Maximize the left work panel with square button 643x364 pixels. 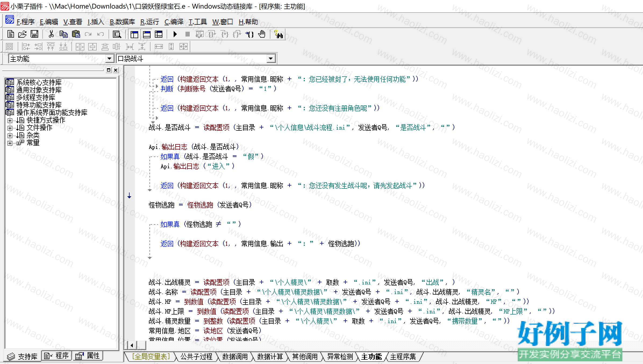pyautogui.click(x=109, y=70)
